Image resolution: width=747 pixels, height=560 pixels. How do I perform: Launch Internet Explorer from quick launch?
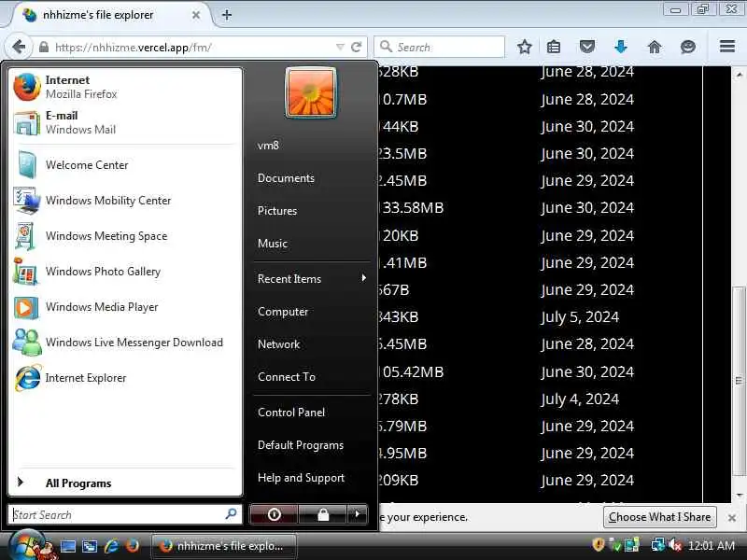111,546
